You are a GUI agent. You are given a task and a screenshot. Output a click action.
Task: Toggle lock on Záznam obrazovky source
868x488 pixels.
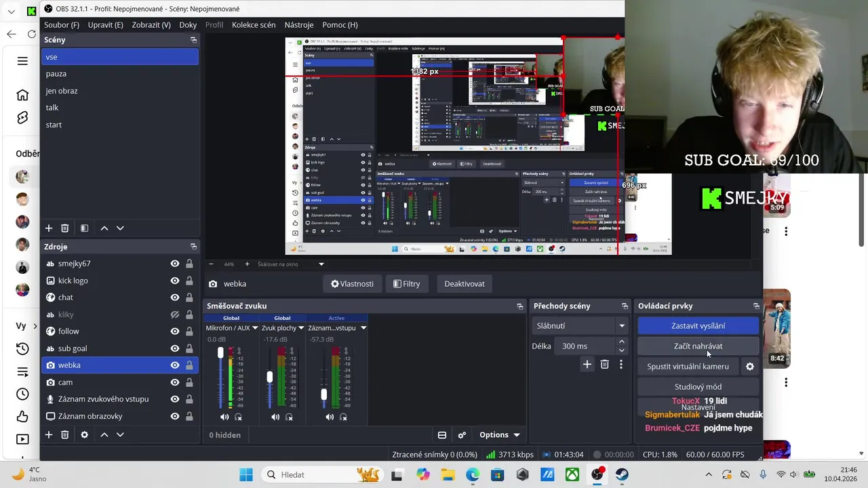tap(189, 416)
